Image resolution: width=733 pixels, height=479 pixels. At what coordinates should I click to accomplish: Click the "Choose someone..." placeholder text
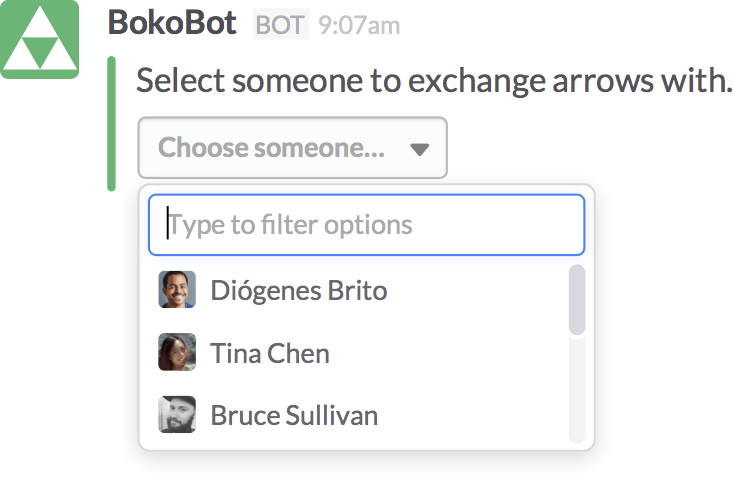tap(271, 148)
